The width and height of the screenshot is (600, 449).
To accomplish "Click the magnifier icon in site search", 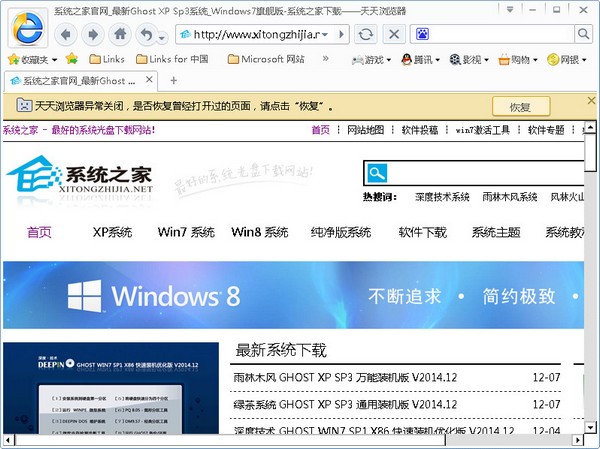I will (x=376, y=173).
